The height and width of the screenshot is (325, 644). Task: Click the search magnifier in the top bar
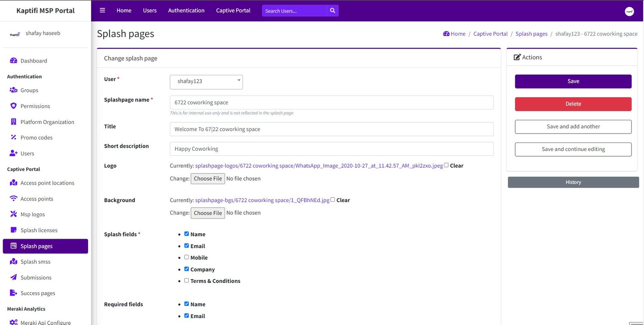tap(332, 10)
